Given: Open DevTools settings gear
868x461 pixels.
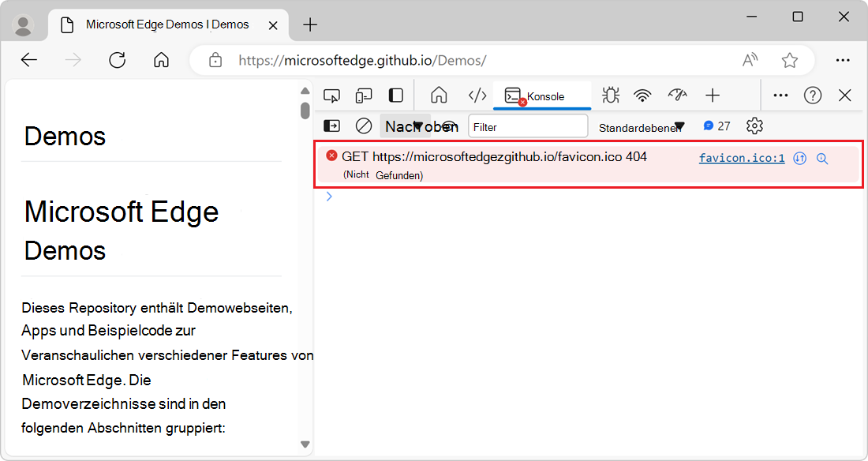Looking at the screenshot, I should click(754, 126).
